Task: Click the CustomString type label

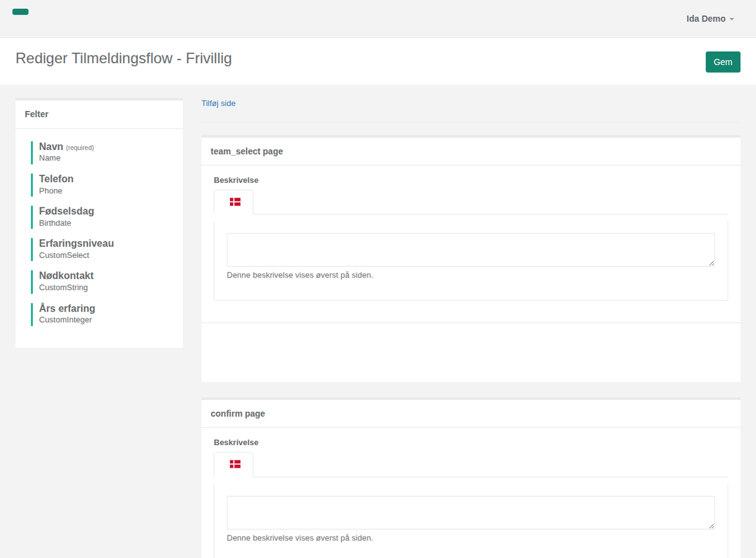Action: [64, 288]
